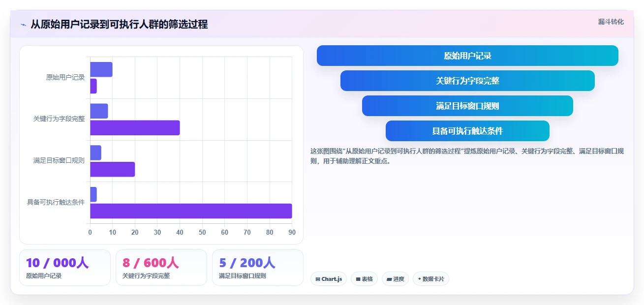
Task: Click the 原始用户记录 chart axis label
Action: coord(65,77)
